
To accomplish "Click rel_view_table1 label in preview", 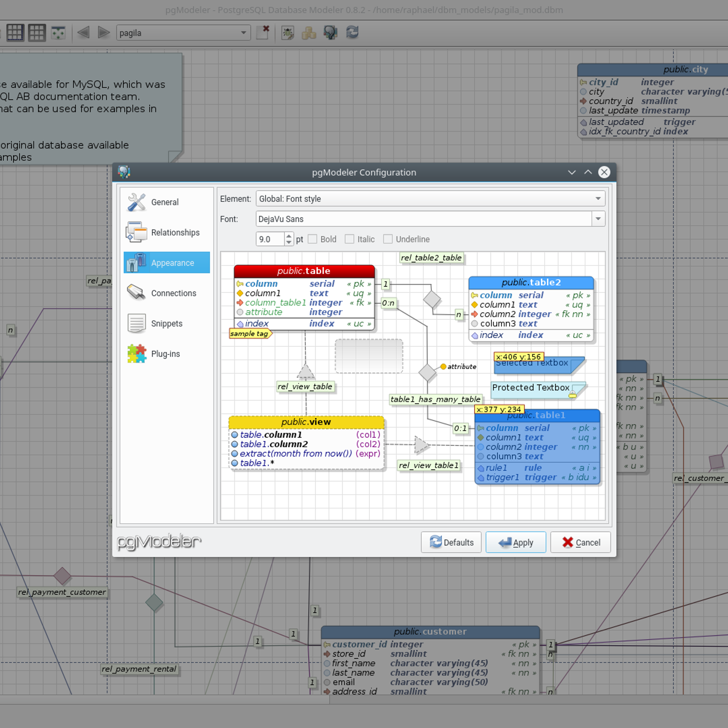I will point(429,465).
